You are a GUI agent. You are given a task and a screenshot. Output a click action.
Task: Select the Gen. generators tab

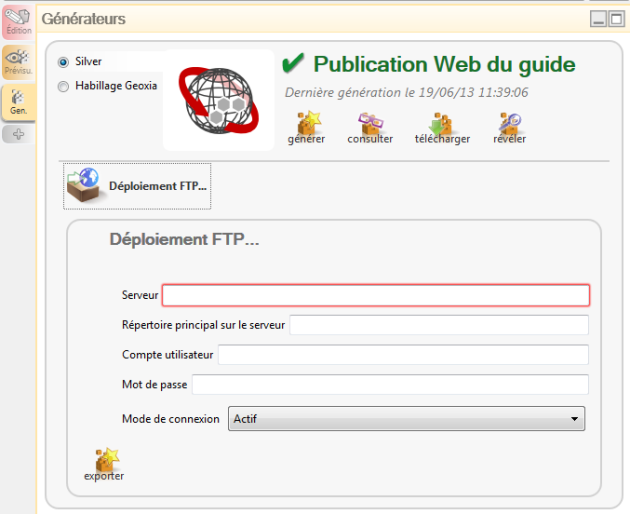pos(18,102)
